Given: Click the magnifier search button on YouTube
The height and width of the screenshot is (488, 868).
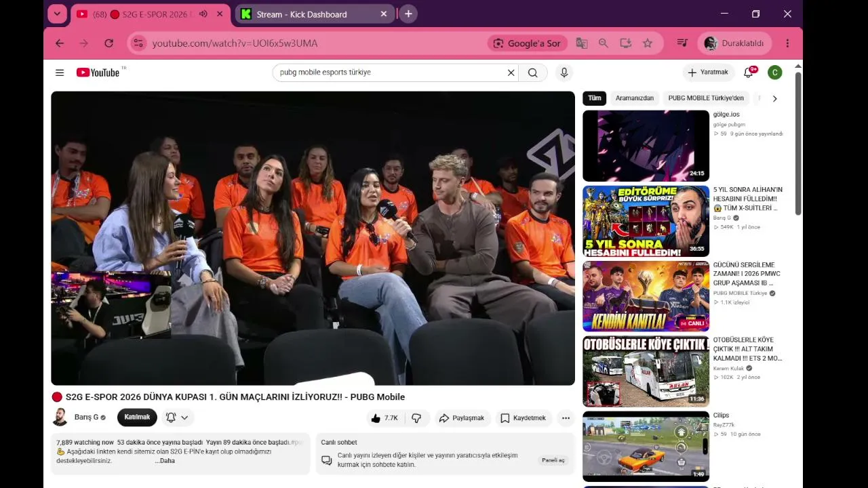Looking at the screenshot, I should pyautogui.click(x=533, y=73).
